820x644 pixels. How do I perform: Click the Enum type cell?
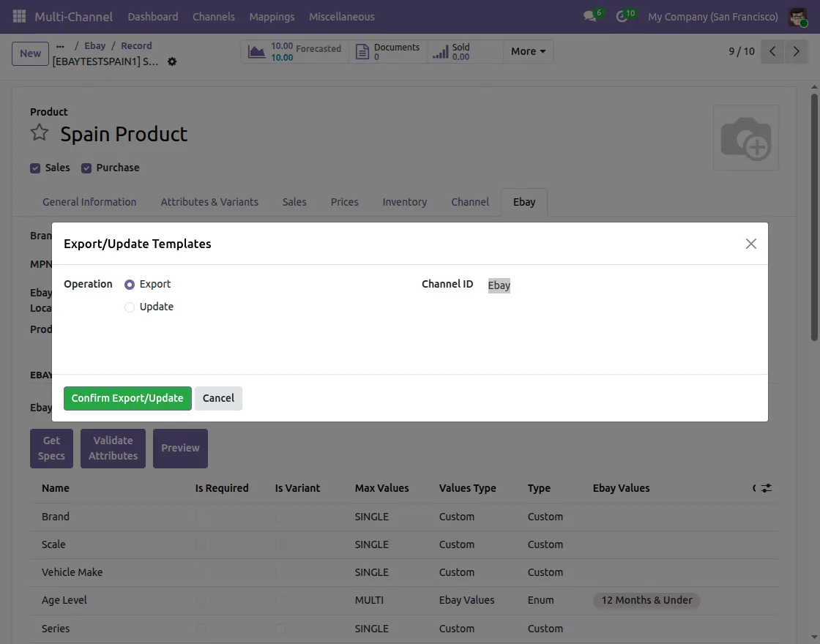(541, 601)
